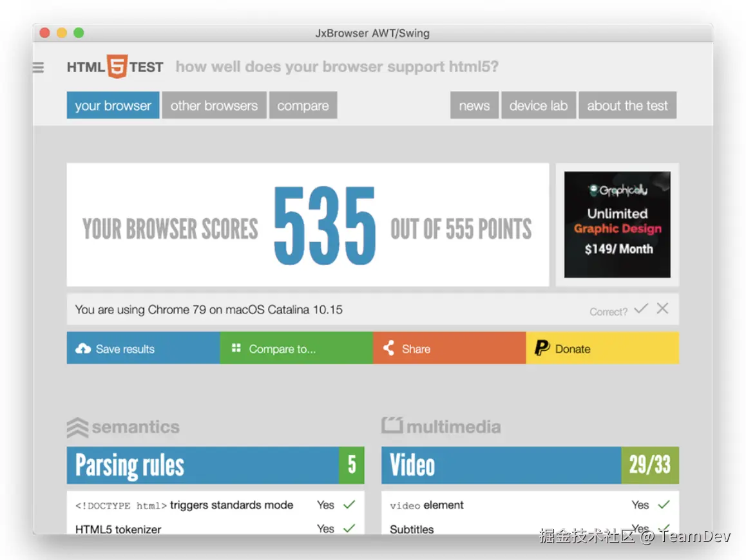
Task: Select the video element row
Action: 530,505
